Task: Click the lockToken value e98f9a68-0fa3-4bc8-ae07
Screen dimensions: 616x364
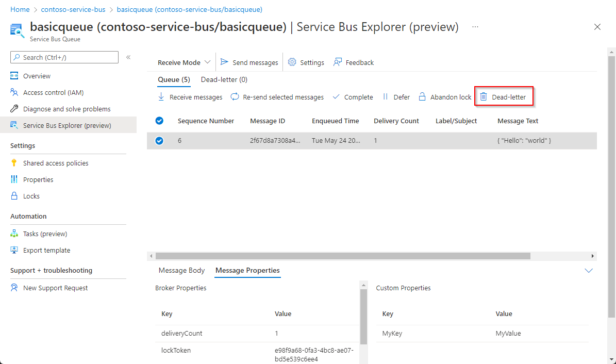Action: point(314,350)
